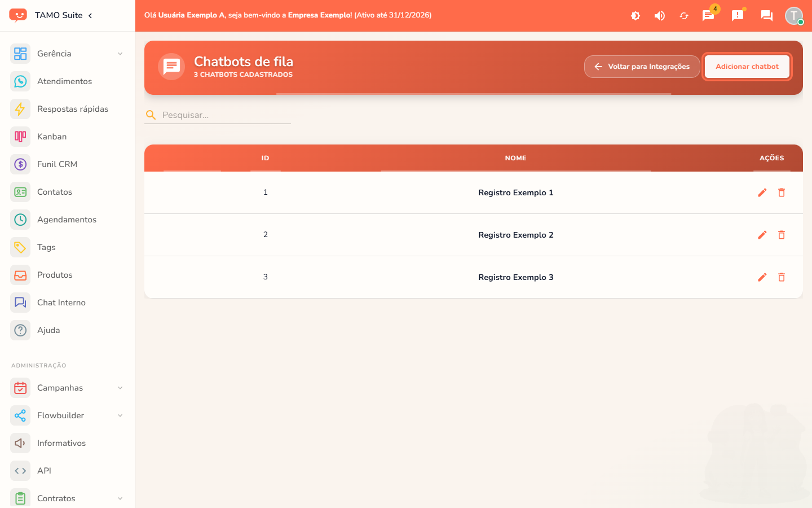Screen dimensions: 812x508
Task: Open the API menu item
Action: click(x=68, y=471)
